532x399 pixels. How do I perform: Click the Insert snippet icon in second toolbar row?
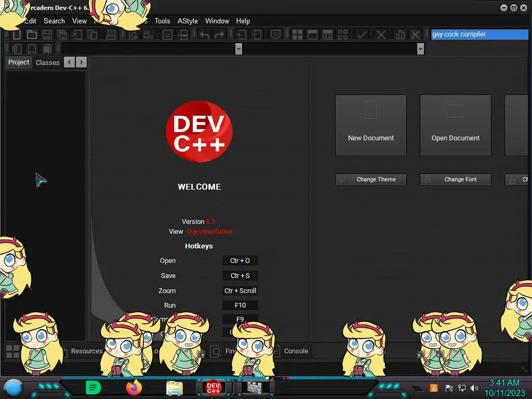click(17, 49)
